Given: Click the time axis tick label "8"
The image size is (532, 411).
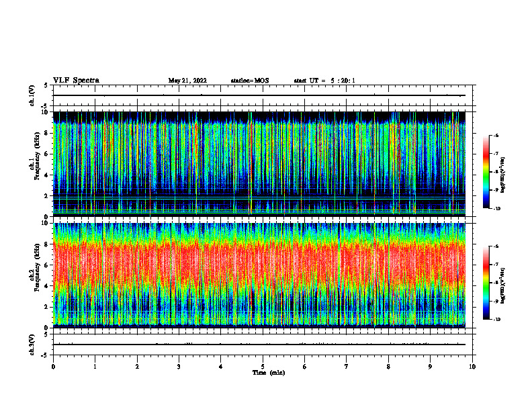Looking at the screenshot, I should pyautogui.click(x=388, y=367).
